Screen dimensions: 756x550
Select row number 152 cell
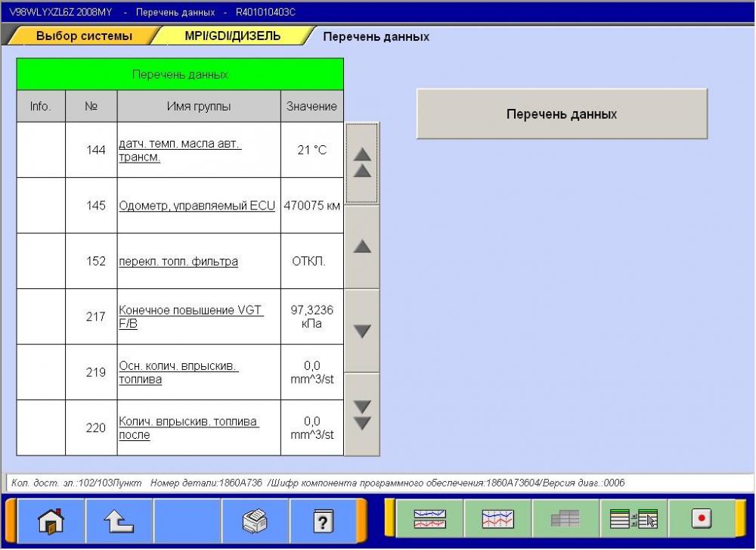click(x=91, y=261)
